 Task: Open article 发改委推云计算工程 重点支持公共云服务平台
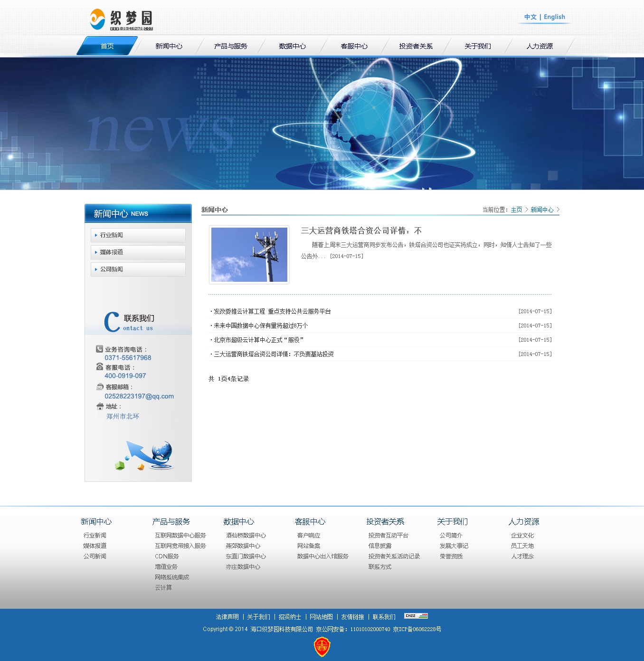pyautogui.click(x=272, y=311)
